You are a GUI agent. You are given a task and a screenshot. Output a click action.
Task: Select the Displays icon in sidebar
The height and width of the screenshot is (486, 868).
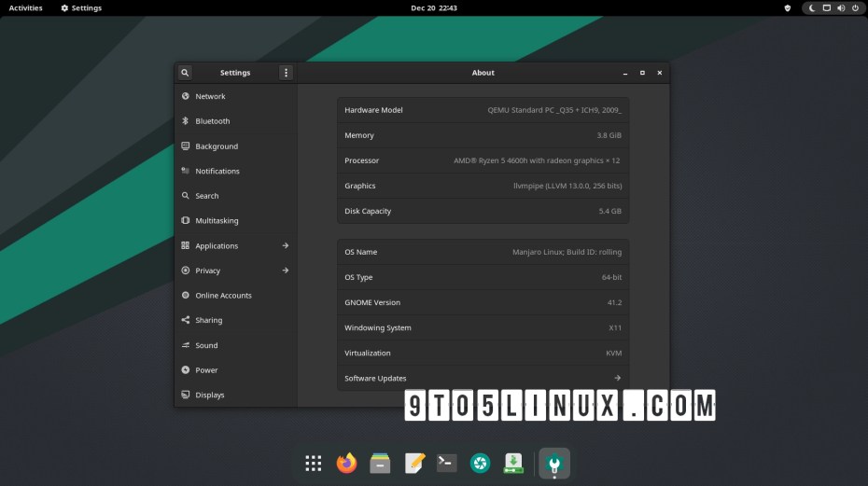coord(186,395)
